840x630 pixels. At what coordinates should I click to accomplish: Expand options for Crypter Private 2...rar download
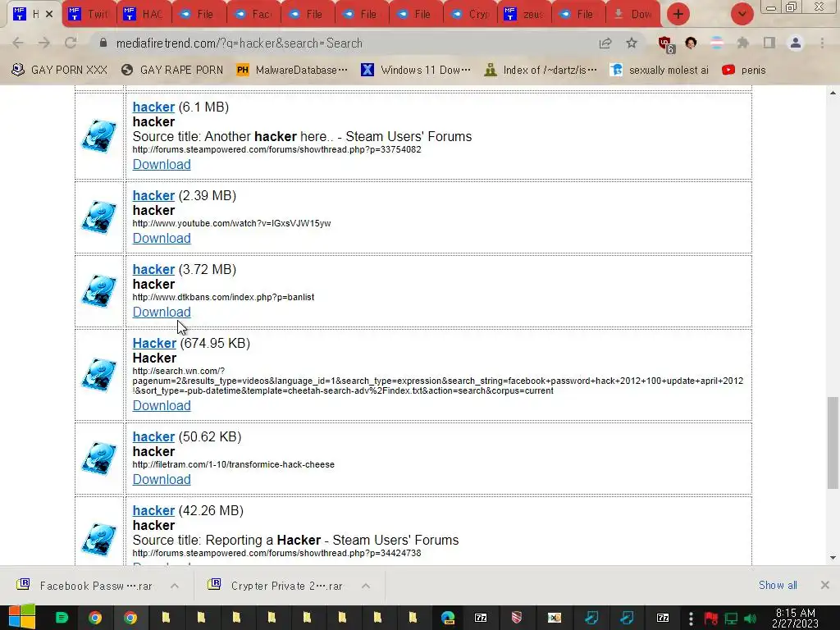[x=366, y=586]
